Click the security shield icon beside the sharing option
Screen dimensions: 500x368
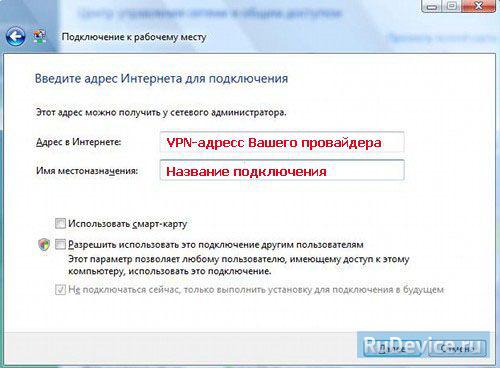[x=44, y=245]
